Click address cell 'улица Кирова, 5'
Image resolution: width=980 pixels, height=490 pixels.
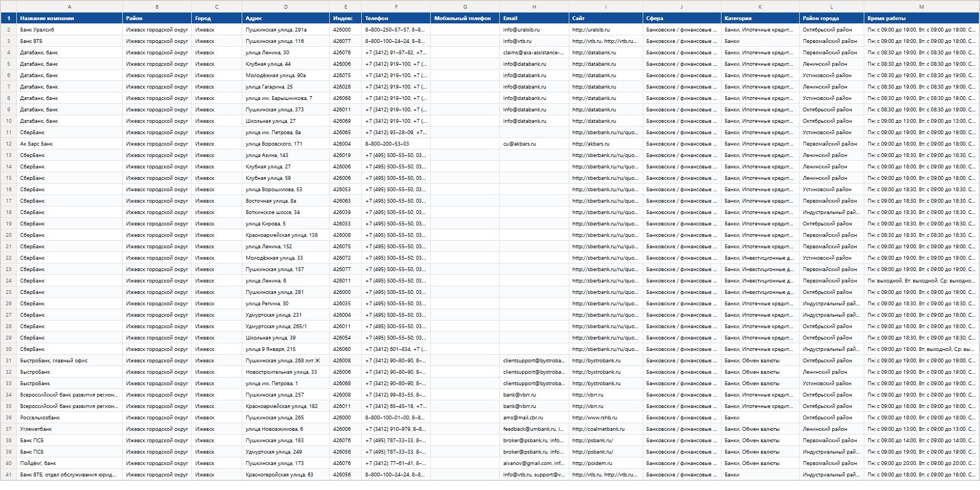[286, 224]
